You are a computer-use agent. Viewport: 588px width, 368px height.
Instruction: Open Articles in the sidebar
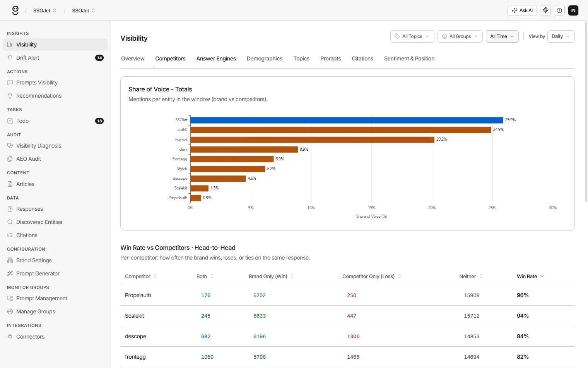coord(55,184)
